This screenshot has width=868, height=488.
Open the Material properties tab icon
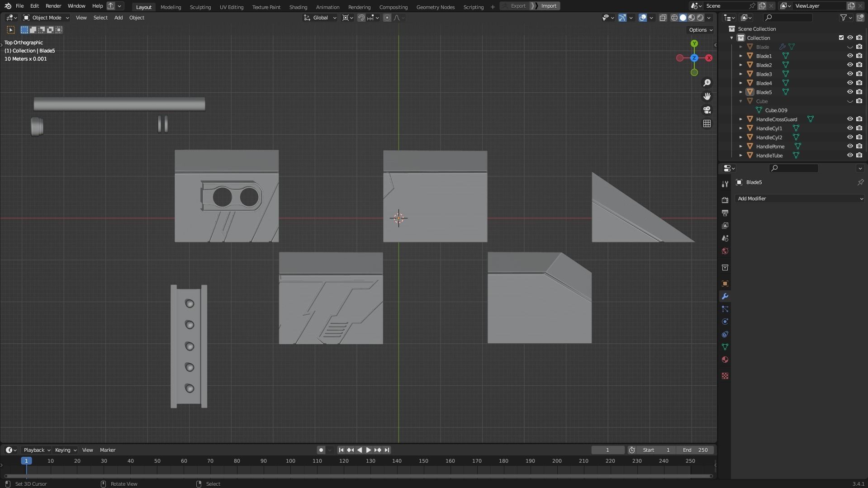[x=725, y=360]
